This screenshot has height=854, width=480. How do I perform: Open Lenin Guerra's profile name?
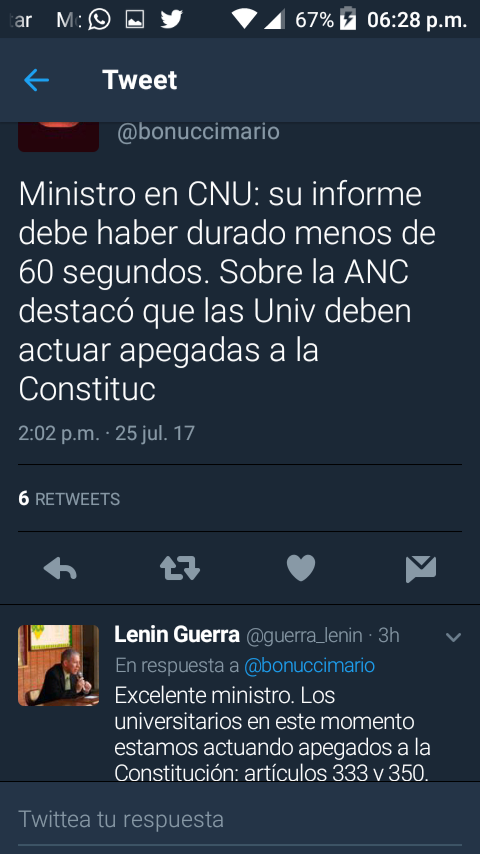tap(177, 635)
